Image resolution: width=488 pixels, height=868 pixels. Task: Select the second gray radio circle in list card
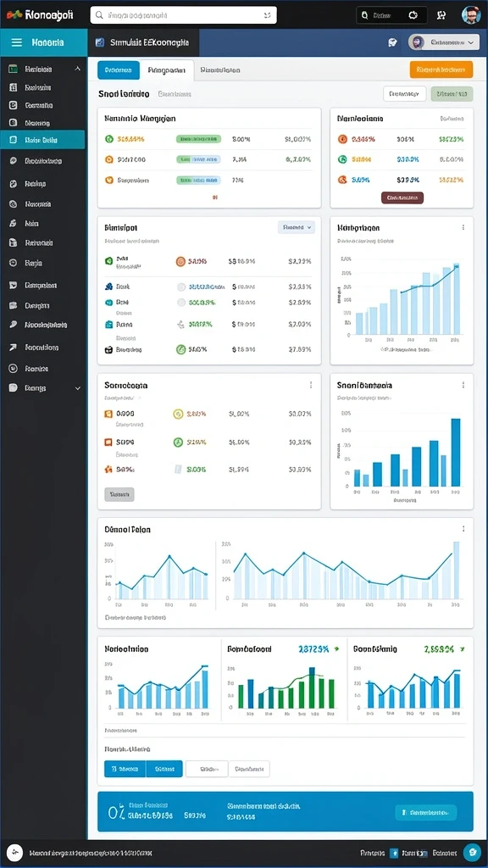tap(181, 303)
